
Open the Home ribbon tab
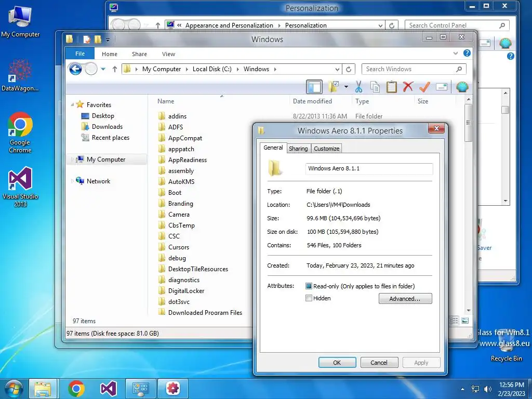click(110, 54)
